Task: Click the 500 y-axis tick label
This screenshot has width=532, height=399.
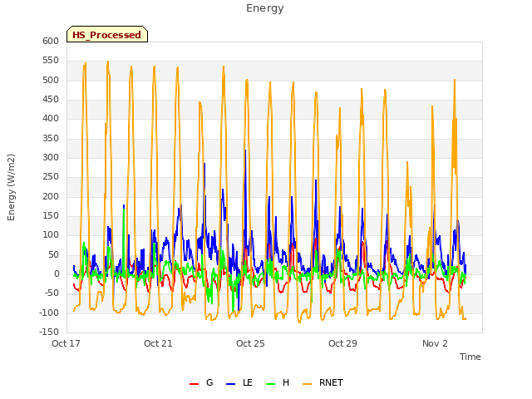Action: tap(51, 80)
